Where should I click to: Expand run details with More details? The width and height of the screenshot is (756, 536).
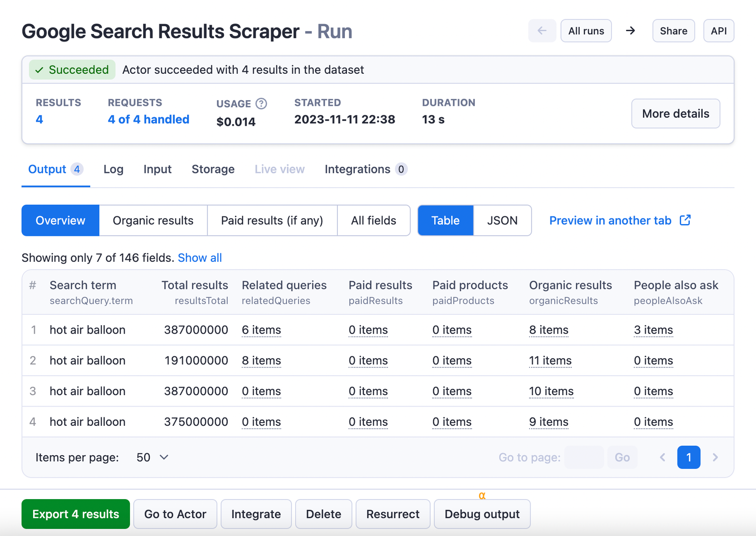point(675,113)
